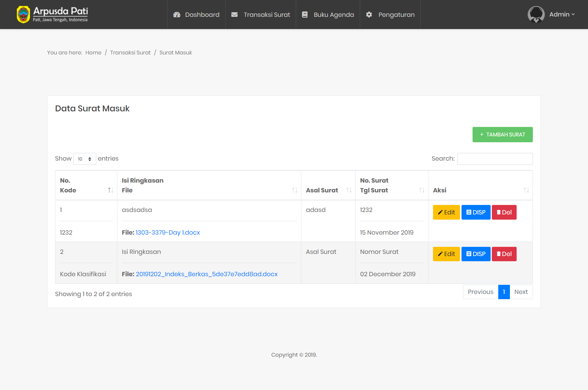The image size is (588, 390).
Task: Open the show entries count dropdown
Action: coord(85,159)
